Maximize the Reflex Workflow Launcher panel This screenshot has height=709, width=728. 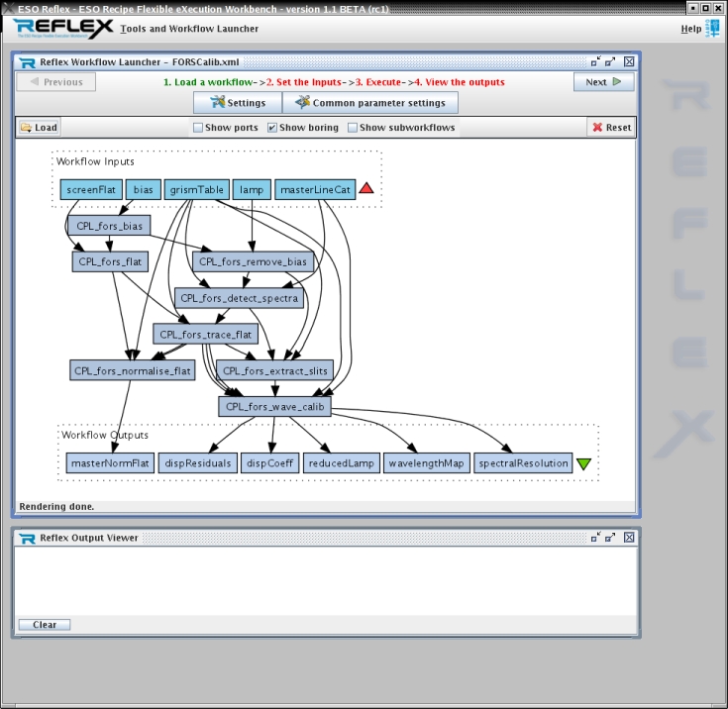(611, 61)
